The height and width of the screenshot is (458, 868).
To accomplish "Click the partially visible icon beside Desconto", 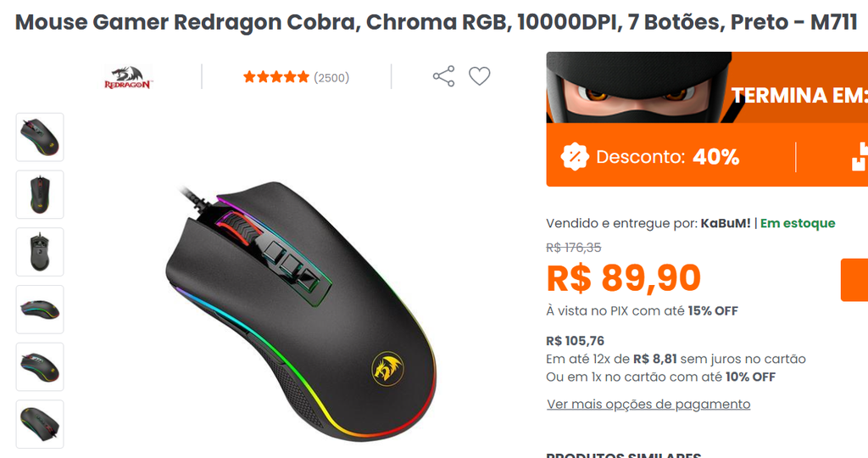I will pos(860,157).
